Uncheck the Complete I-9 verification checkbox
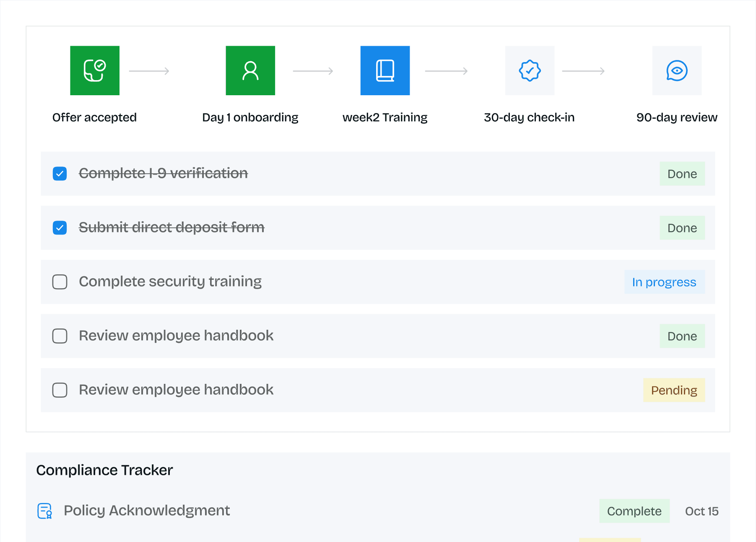Screen dimensions: 756x542 pyautogui.click(x=60, y=174)
